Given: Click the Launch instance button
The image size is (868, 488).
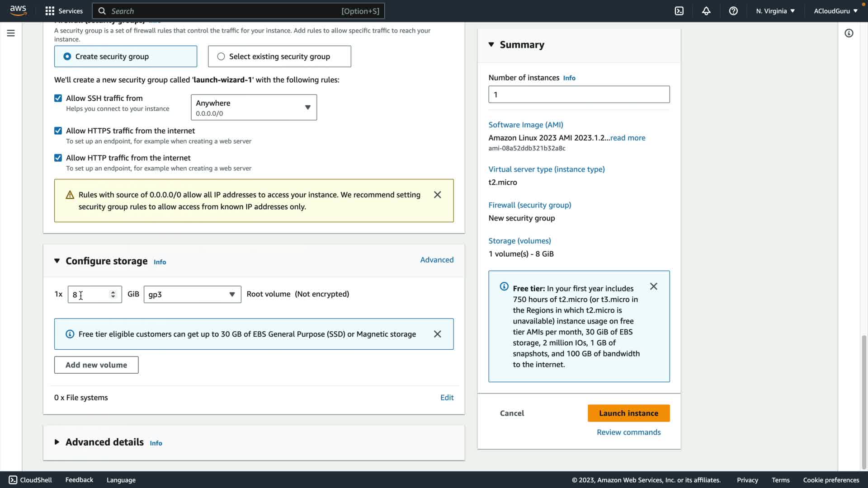Looking at the screenshot, I should [628, 413].
